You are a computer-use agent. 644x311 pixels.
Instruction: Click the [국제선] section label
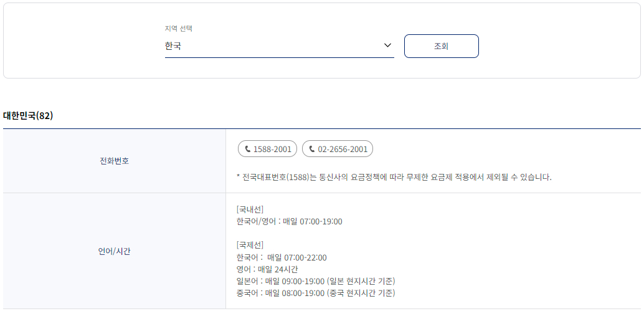pos(250,246)
